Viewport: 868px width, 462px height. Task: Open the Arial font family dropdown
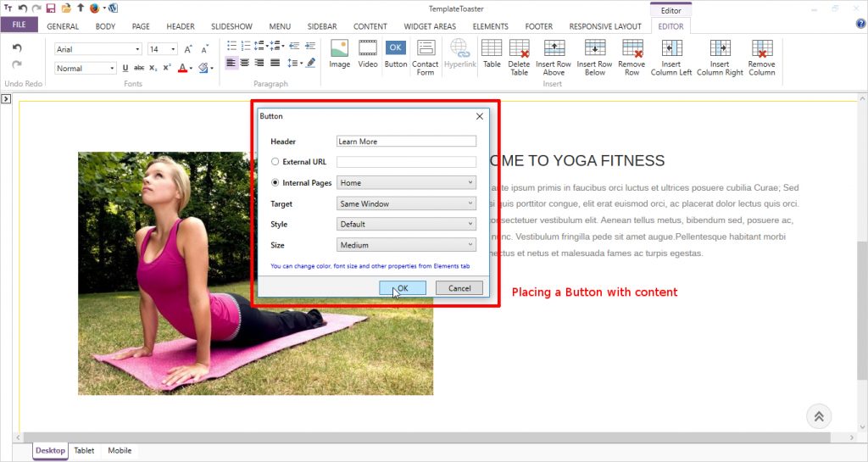tap(97, 49)
